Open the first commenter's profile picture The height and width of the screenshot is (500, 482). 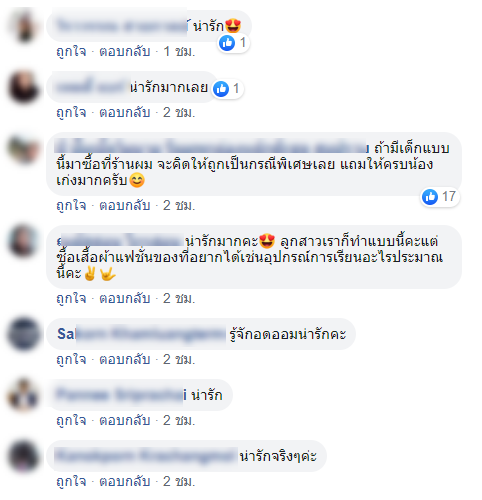pyautogui.click(x=24, y=26)
